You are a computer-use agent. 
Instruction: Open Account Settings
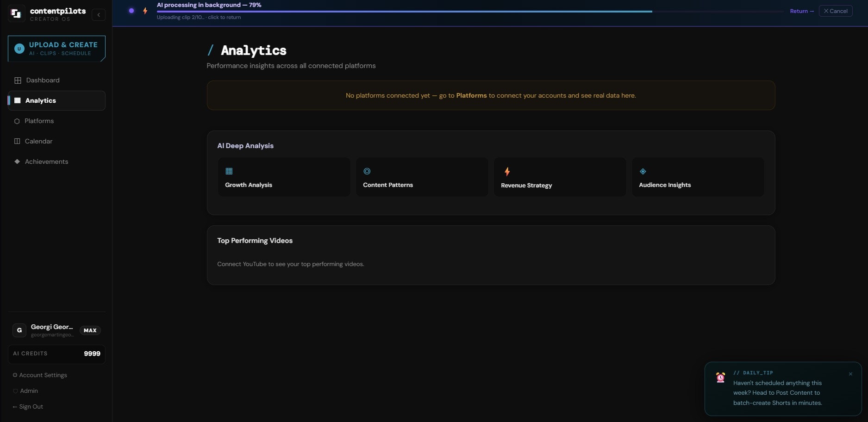[x=40, y=375]
